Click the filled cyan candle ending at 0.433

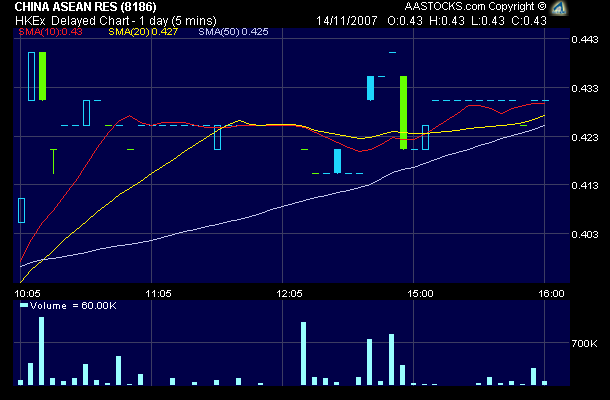pos(370,88)
